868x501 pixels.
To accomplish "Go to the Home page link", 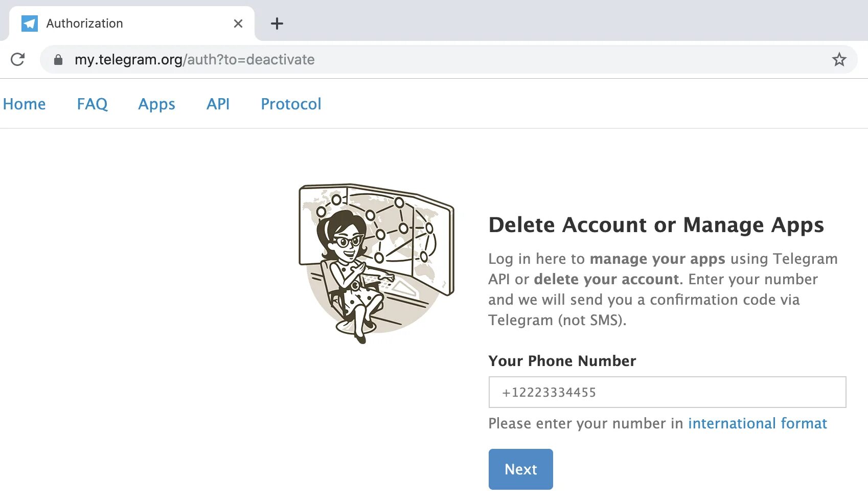I will point(24,104).
